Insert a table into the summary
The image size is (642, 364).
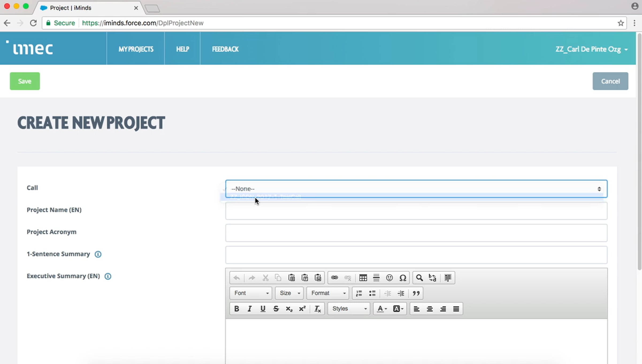tap(363, 278)
